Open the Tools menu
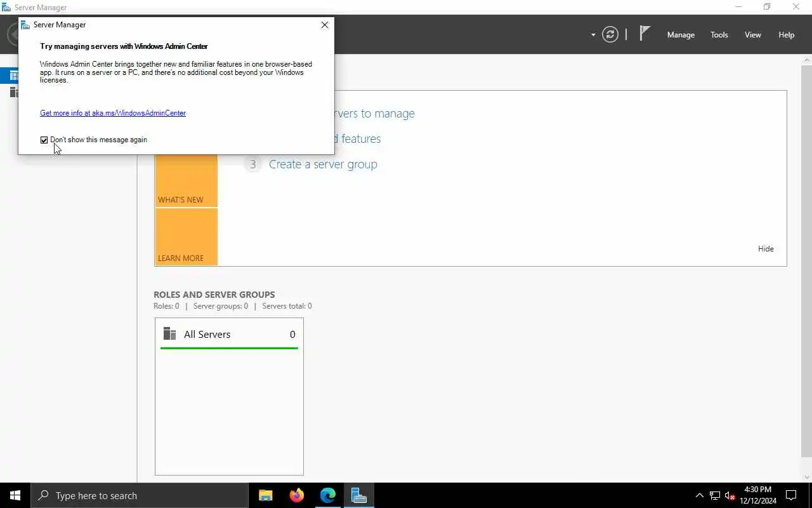The height and width of the screenshot is (508, 812). pos(719,35)
